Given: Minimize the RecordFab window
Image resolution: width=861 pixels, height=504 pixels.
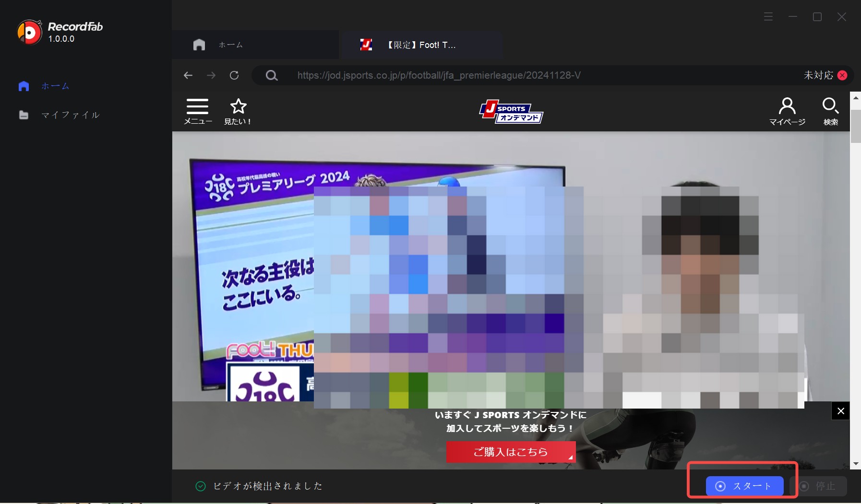Looking at the screenshot, I should tap(793, 17).
